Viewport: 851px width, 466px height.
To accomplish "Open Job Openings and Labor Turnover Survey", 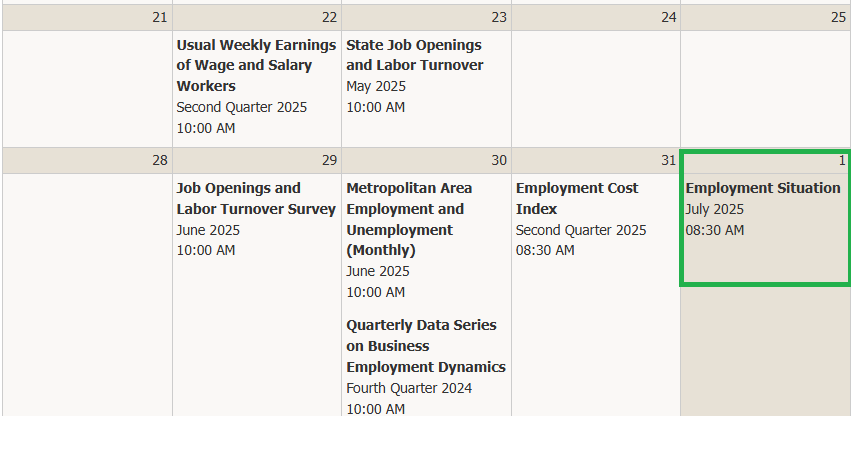I will click(x=256, y=198).
